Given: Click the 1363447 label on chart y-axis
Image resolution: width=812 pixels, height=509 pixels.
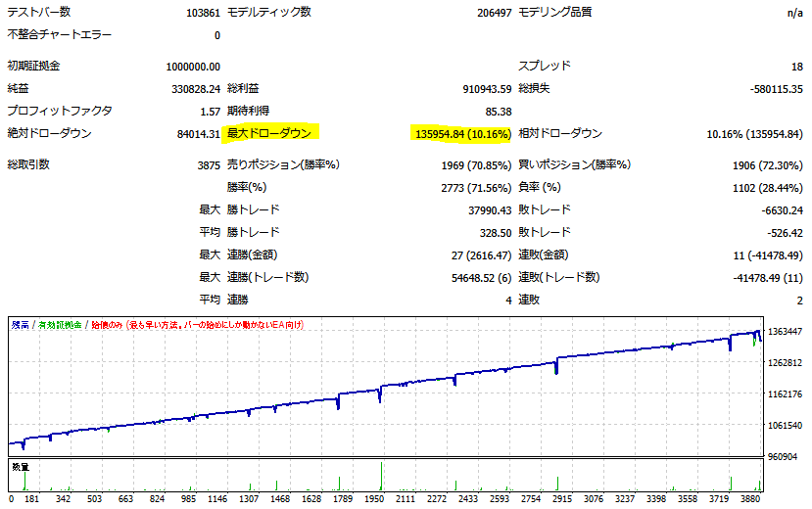Looking at the screenshot, I should click(788, 332).
